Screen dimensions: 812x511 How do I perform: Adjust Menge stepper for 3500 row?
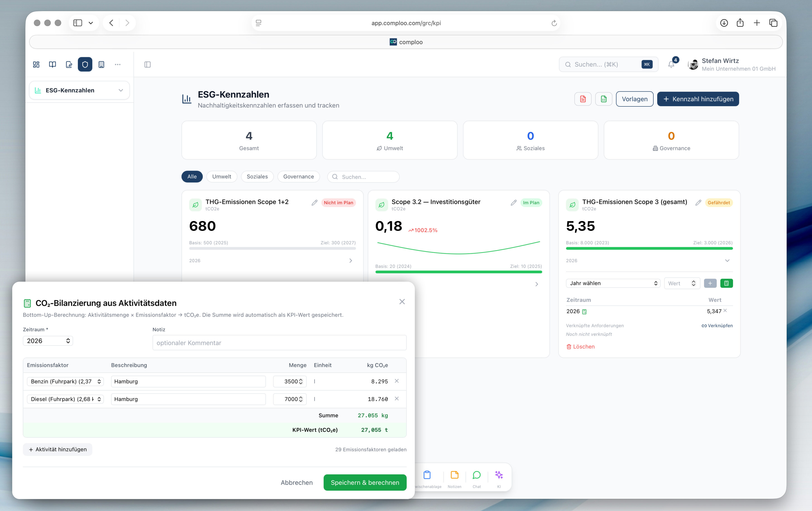(x=300, y=381)
